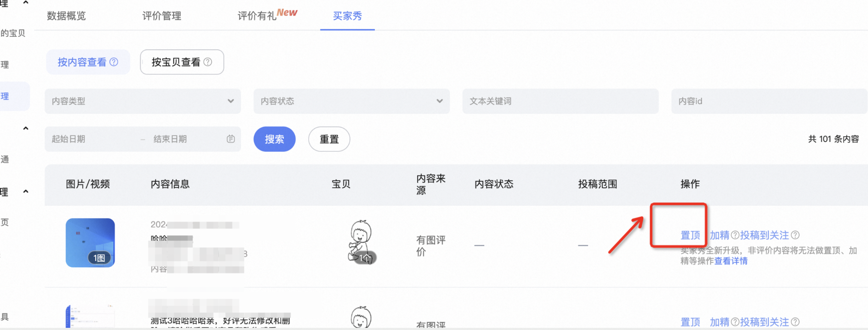Screen dimensions: 868x330
Task: Open the 内容类型 dropdown
Action: pyautogui.click(x=143, y=101)
